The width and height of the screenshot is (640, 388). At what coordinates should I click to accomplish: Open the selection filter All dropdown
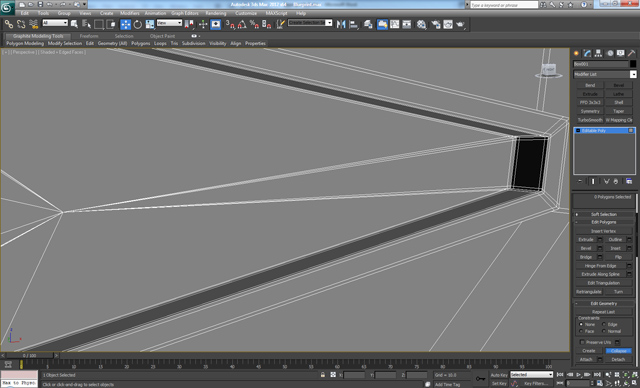(x=55, y=23)
